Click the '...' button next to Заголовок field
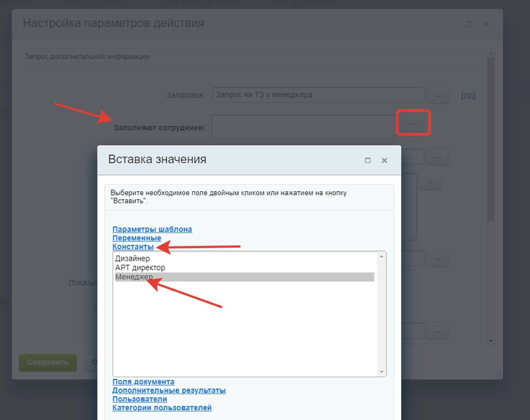Image resolution: width=530 pixels, height=420 pixels. point(438,96)
